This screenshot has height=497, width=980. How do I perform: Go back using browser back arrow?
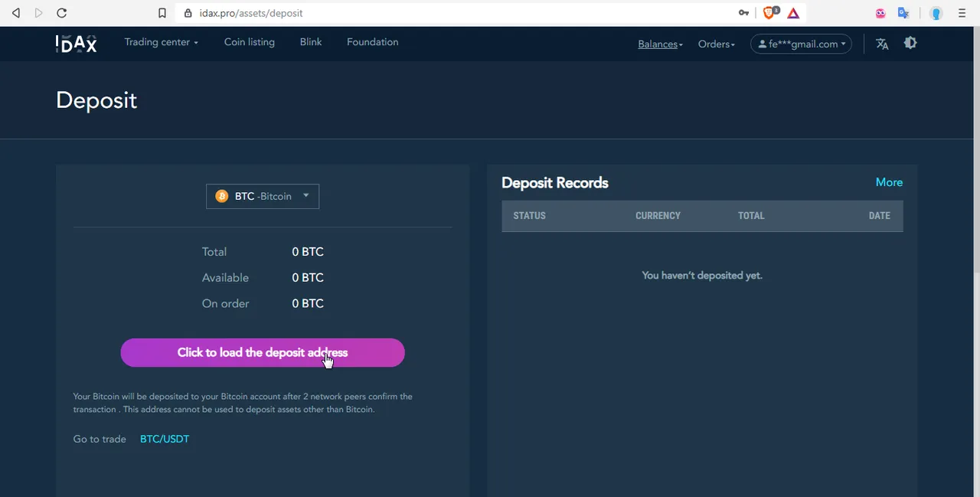(16, 13)
